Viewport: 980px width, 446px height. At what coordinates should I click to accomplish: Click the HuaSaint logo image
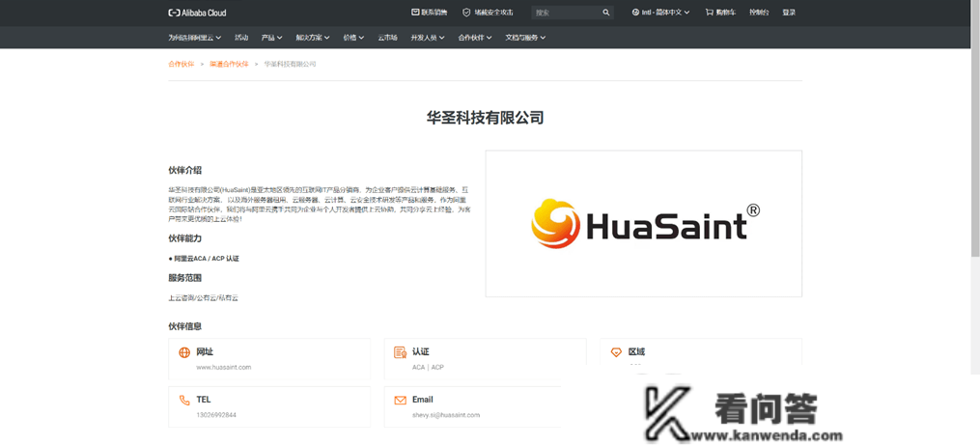[644, 224]
